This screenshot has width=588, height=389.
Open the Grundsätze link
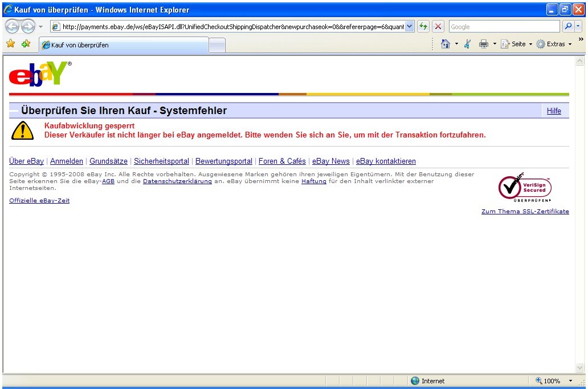pos(108,161)
